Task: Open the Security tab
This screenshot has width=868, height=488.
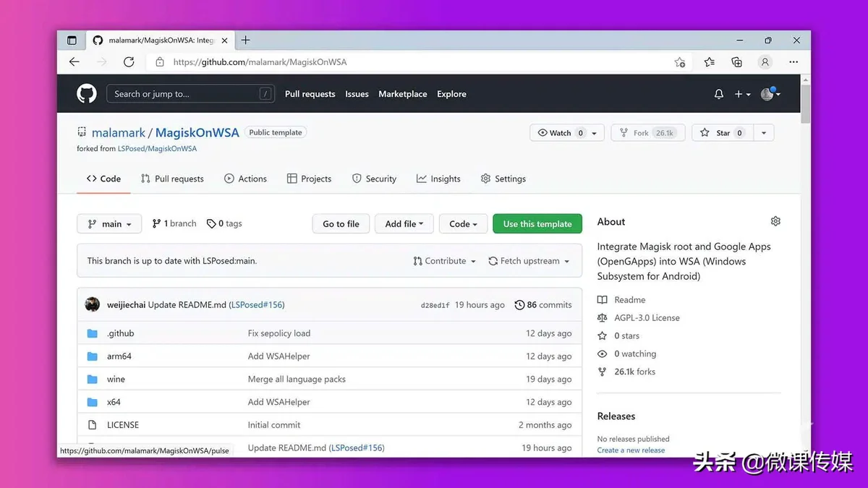Action: click(374, 179)
